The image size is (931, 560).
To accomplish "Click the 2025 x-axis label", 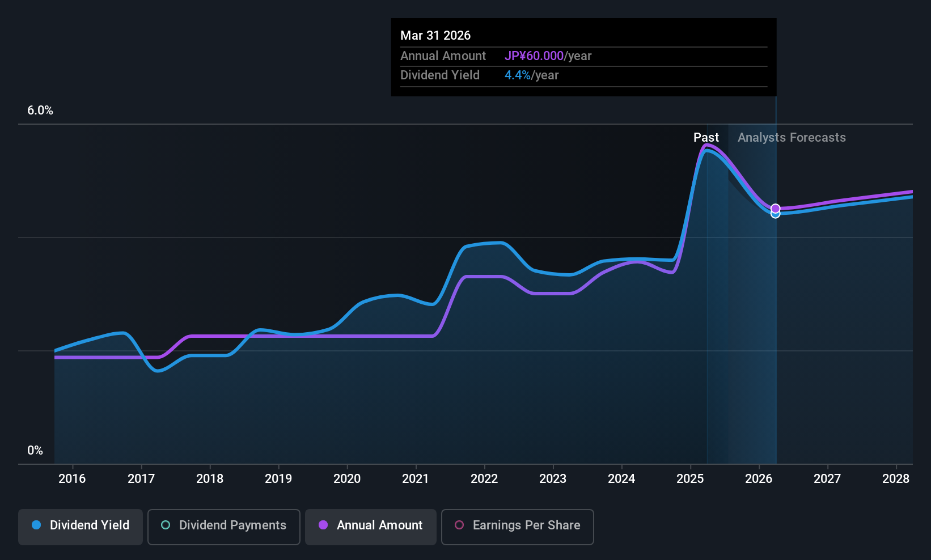I will (690, 478).
